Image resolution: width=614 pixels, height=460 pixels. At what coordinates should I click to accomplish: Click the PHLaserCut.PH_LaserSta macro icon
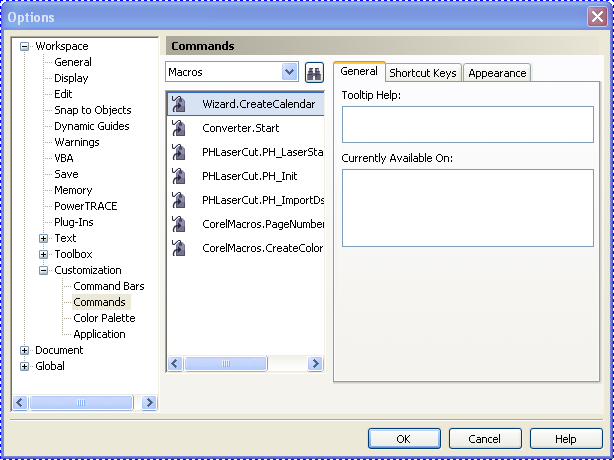pyautogui.click(x=179, y=152)
